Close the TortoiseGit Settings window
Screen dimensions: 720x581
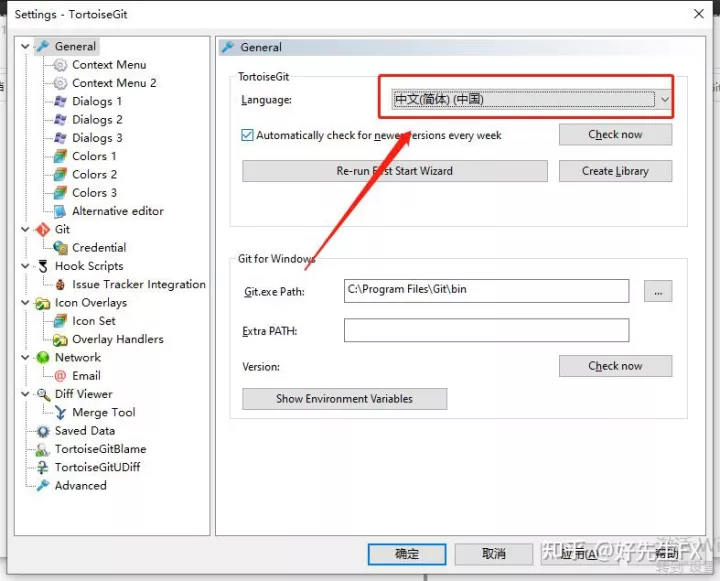698,14
